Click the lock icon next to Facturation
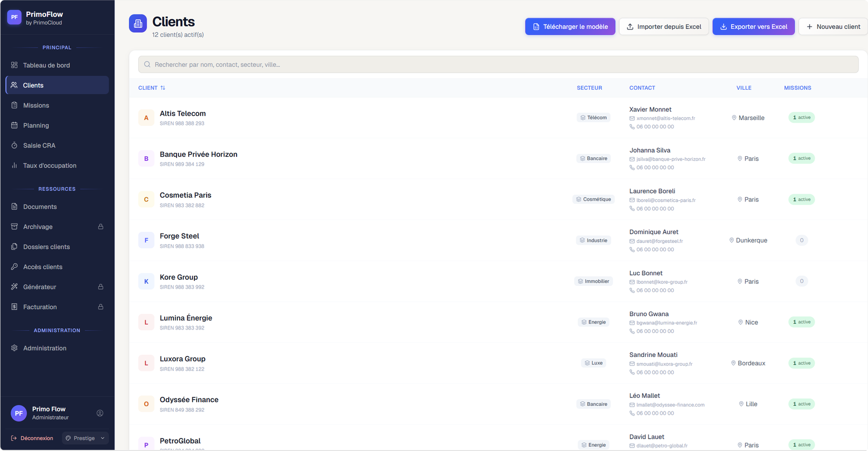 (101, 307)
